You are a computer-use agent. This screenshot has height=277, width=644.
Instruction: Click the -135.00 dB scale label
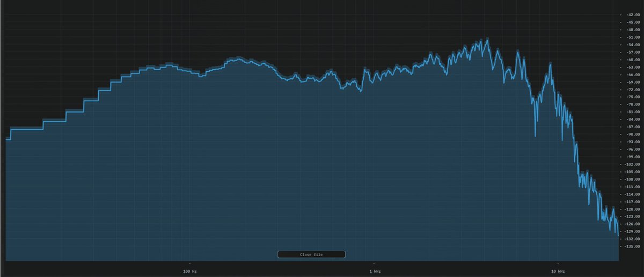tap(632, 246)
